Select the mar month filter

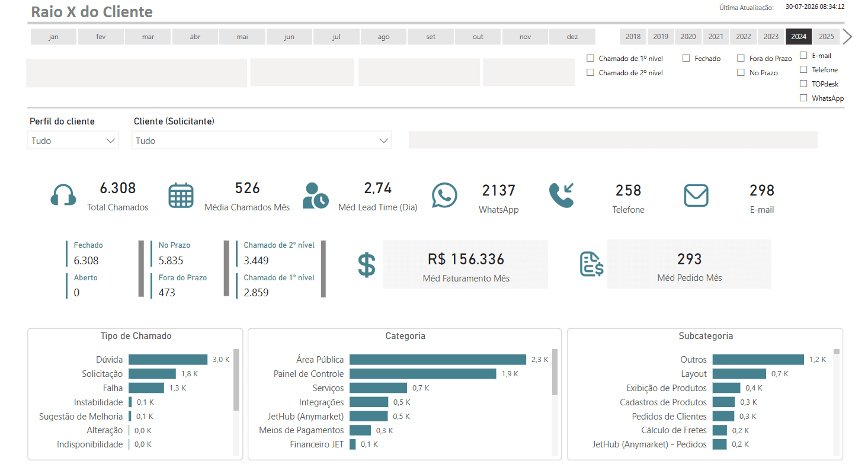coord(148,37)
